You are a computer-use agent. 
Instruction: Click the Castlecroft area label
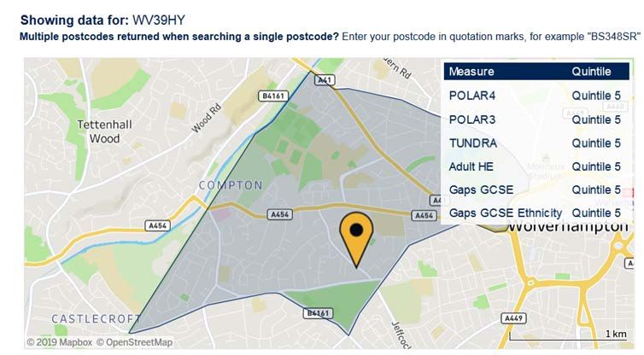click(x=97, y=318)
